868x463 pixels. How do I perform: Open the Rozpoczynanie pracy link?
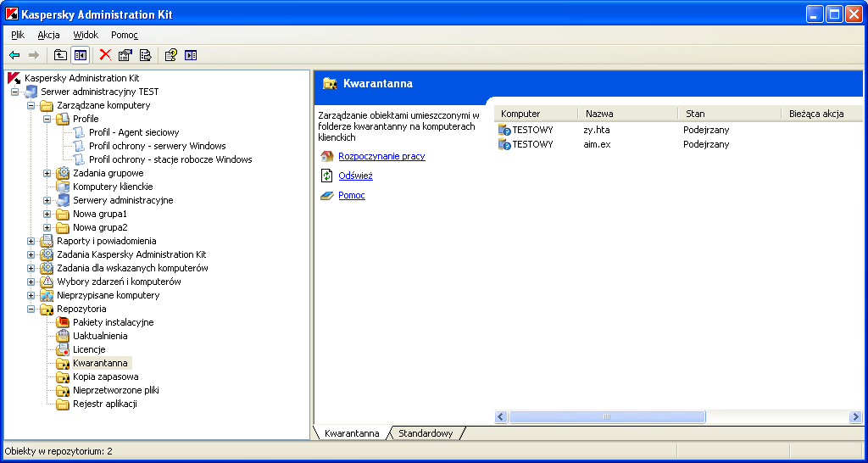(382, 156)
